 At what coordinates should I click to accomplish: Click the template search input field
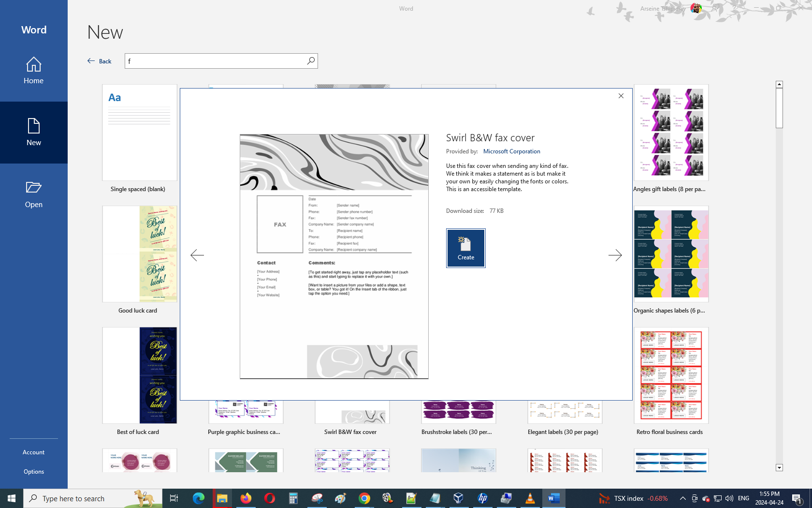pos(215,61)
